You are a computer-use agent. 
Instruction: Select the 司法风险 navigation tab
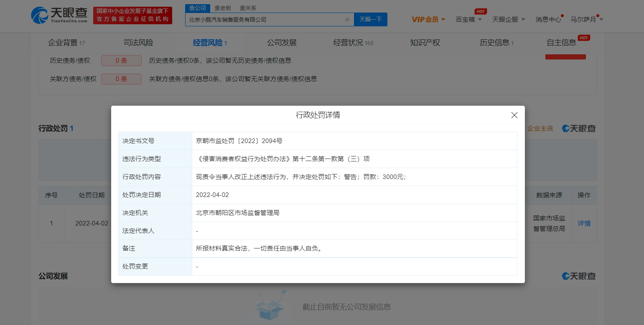pyautogui.click(x=138, y=43)
